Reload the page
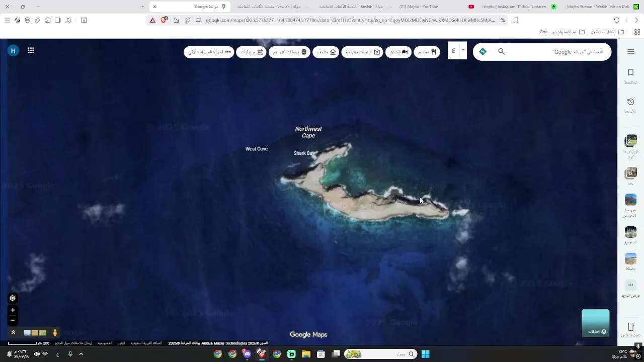Screen dimensions: 644x362 coord(616,20)
